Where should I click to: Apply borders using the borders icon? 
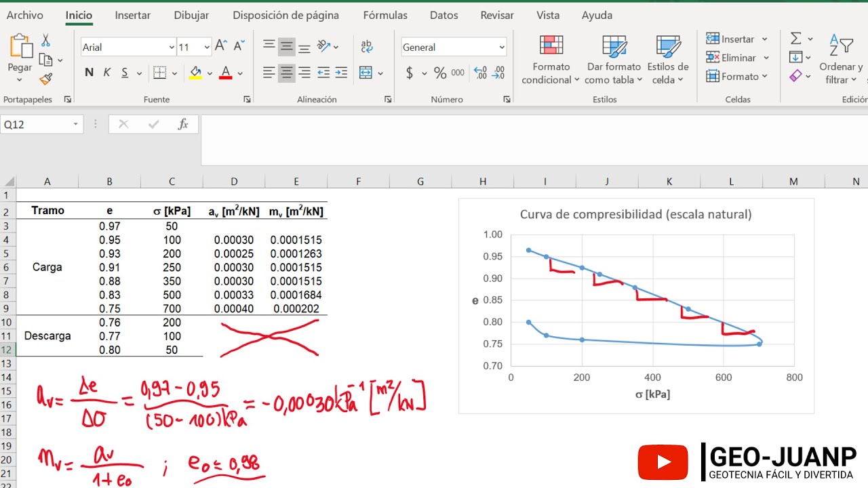(x=159, y=73)
